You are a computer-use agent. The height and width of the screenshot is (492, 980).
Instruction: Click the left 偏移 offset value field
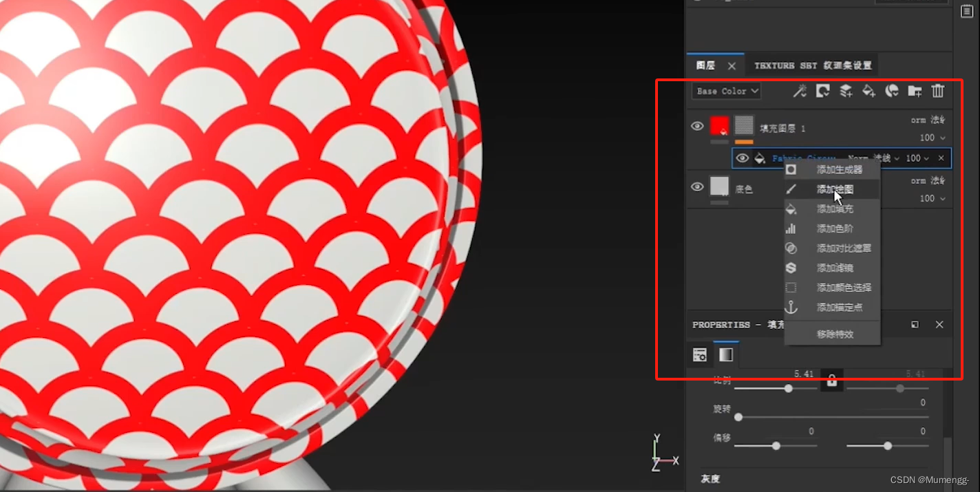(x=811, y=431)
